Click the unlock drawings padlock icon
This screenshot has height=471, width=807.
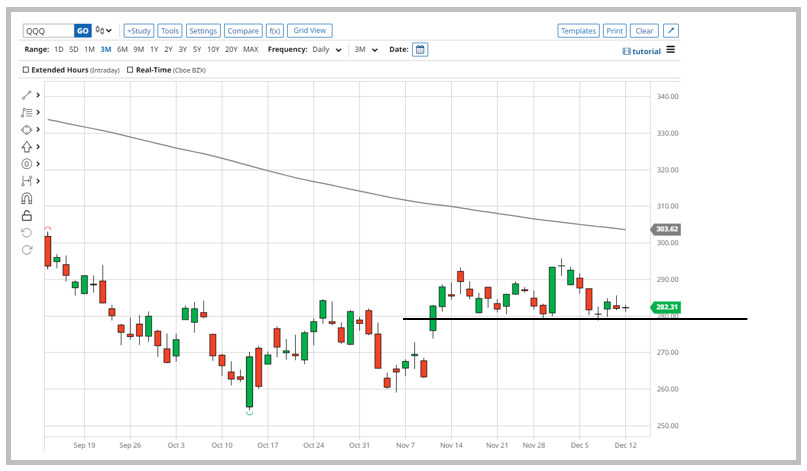point(27,215)
